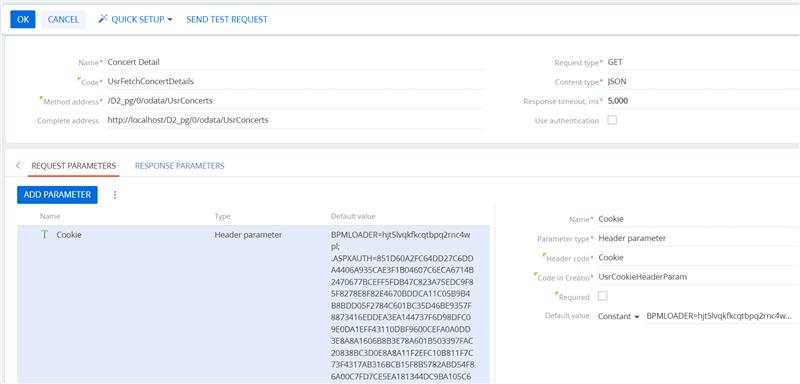Select the Complete address text
This screenshot has height=384, width=800.
188,120
